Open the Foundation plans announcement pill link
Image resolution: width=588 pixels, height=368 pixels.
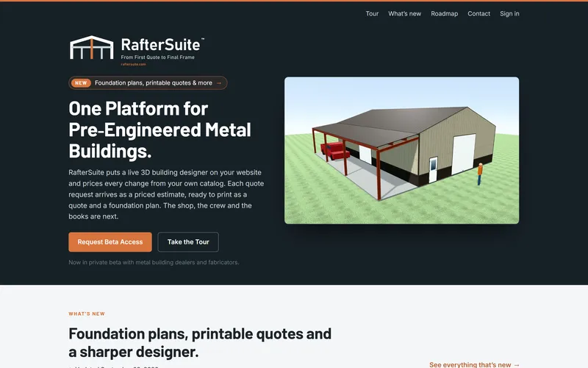click(148, 83)
